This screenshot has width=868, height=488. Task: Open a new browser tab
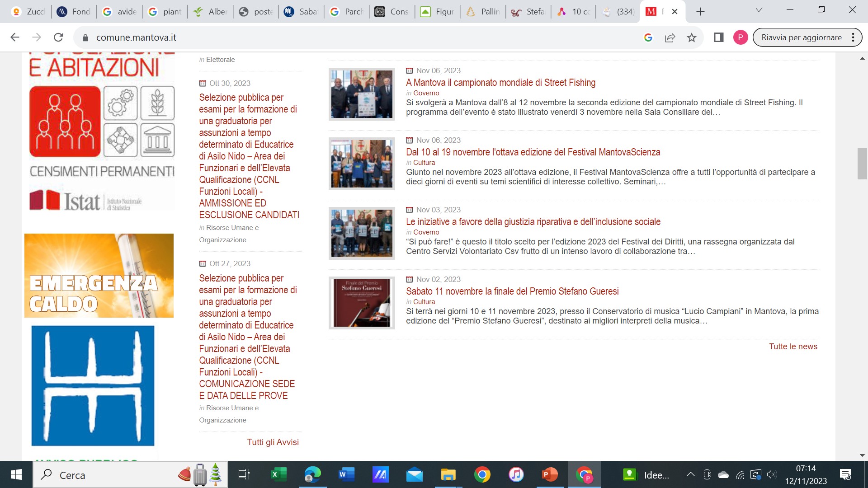700,12
